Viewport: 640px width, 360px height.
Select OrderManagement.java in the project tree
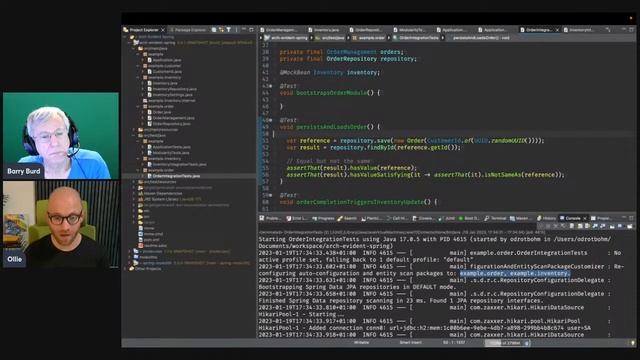click(x=171, y=118)
